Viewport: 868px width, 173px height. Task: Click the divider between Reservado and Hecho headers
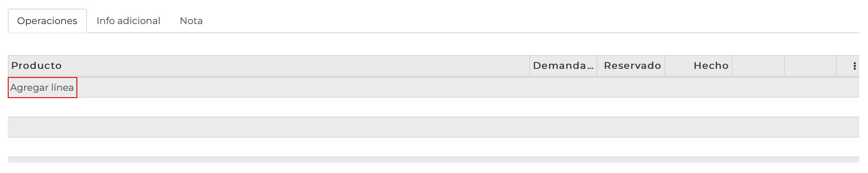[665, 66]
